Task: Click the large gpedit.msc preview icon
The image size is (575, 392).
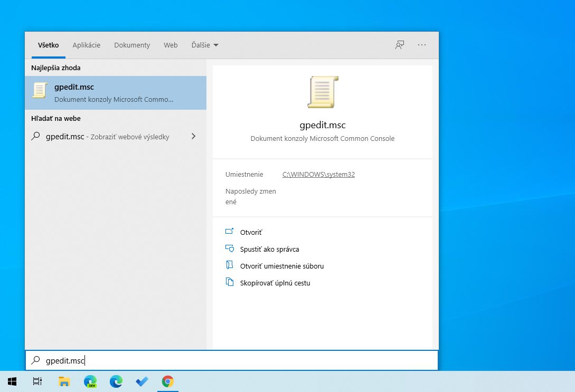Action: click(x=323, y=92)
